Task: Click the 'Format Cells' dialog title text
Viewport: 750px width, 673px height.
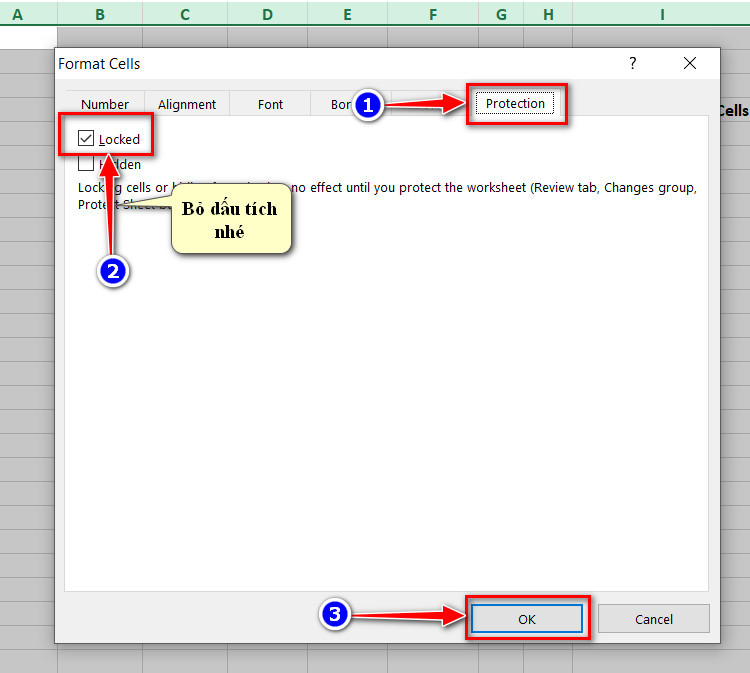Action: coord(99,64)
